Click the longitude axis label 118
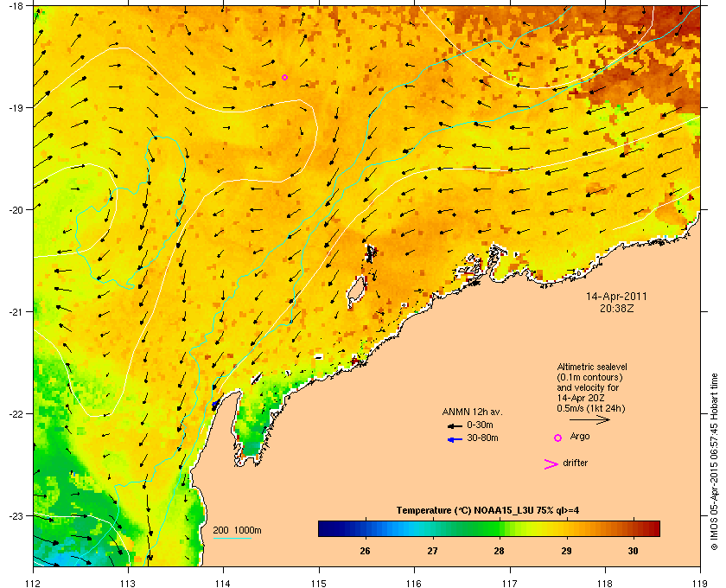Screen dimensions: 726x588 (605, 583)
